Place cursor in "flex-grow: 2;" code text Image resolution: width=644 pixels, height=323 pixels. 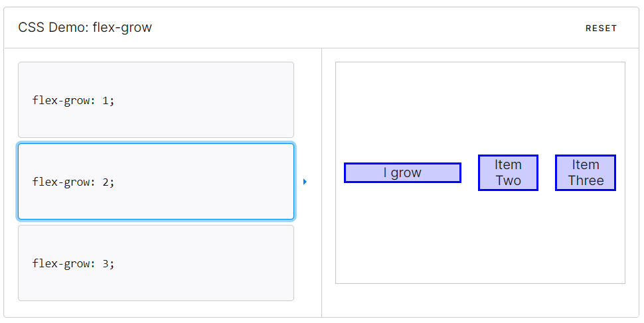73,182
